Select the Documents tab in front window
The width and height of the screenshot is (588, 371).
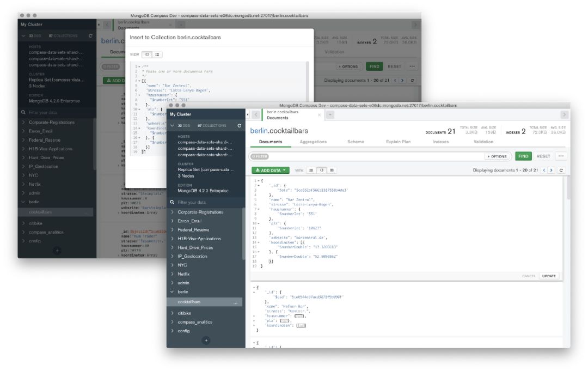(271, 142)
